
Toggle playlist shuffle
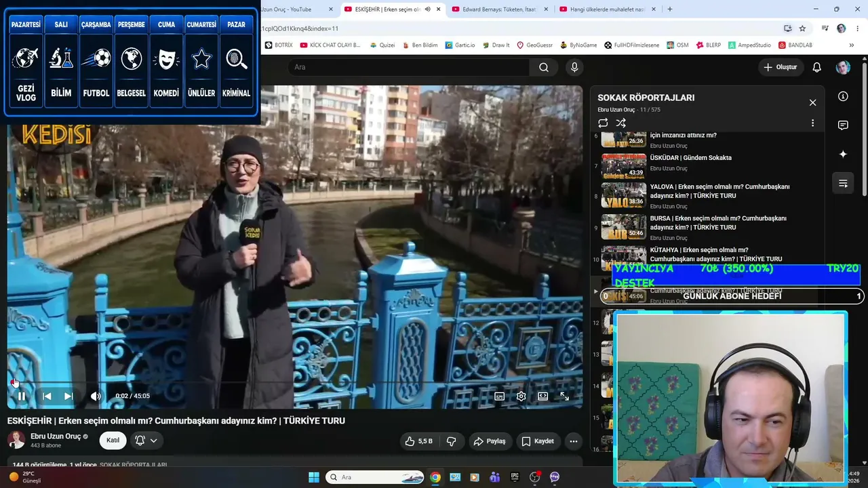point(621,123)
